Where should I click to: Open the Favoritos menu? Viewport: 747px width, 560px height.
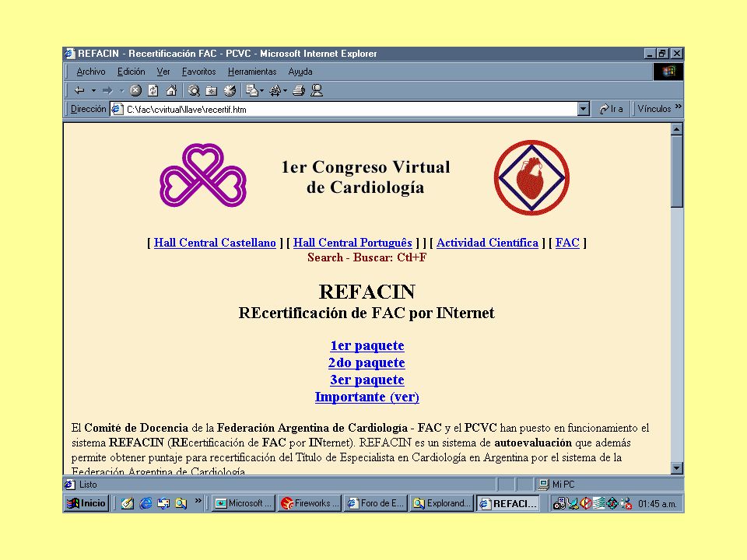tap(198, 72)
